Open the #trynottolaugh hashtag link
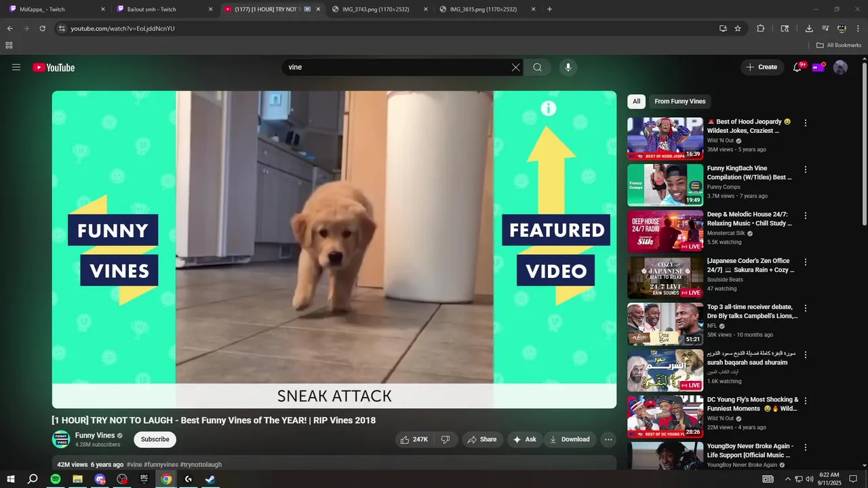 click(201, 464)
